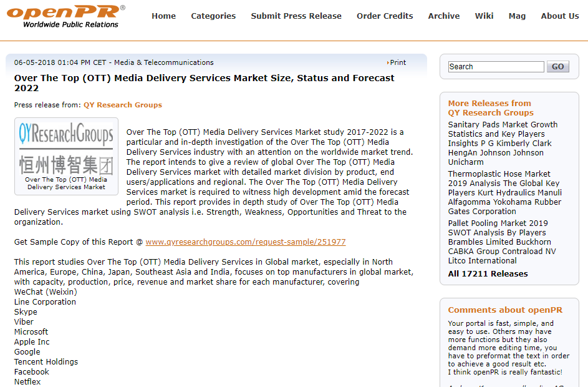
Task: Click the WeChat (Weixin) list entry
Action: click(46, 291)
